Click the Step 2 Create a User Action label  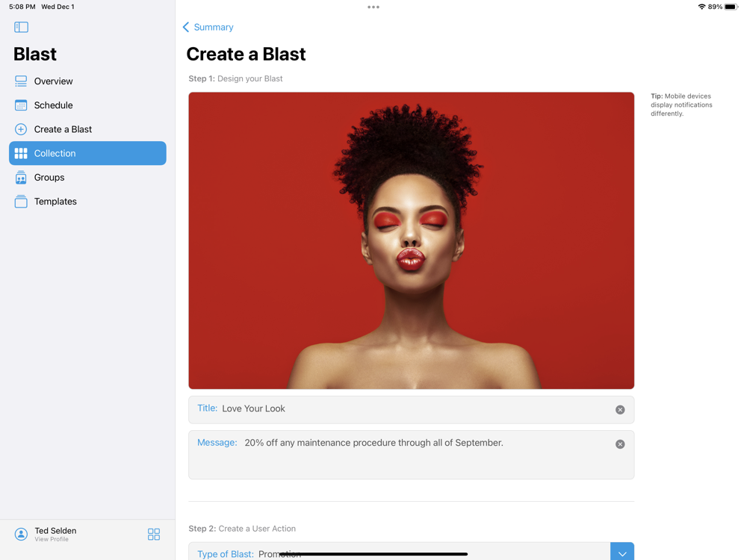242,529
